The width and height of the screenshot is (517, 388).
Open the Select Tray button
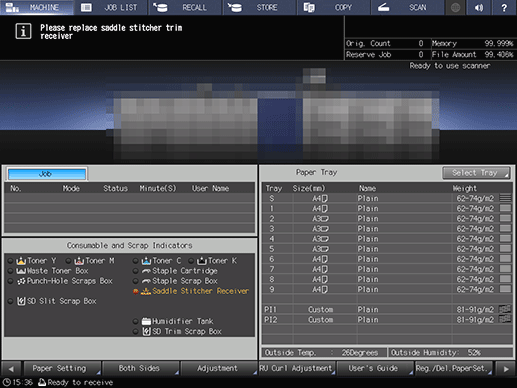(x=476, y=173)
